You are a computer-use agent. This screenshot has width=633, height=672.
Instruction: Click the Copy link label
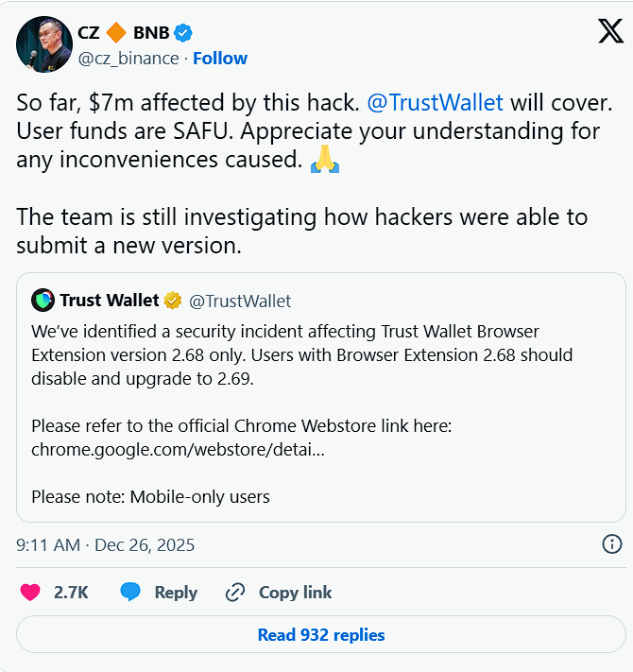tap(295, 593)
